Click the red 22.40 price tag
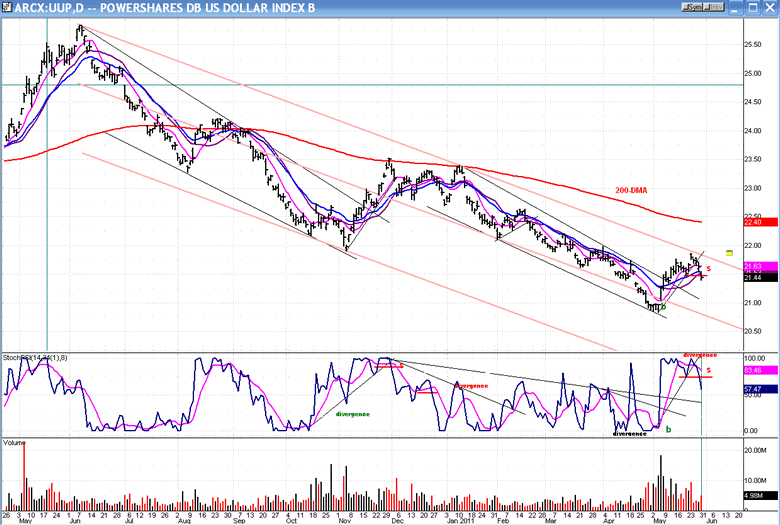 pyautogui.click(x=759, y=221)
